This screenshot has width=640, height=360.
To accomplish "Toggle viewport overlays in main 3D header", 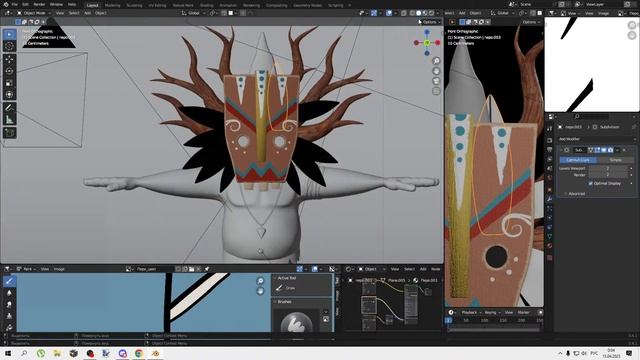I will (389, 13).
